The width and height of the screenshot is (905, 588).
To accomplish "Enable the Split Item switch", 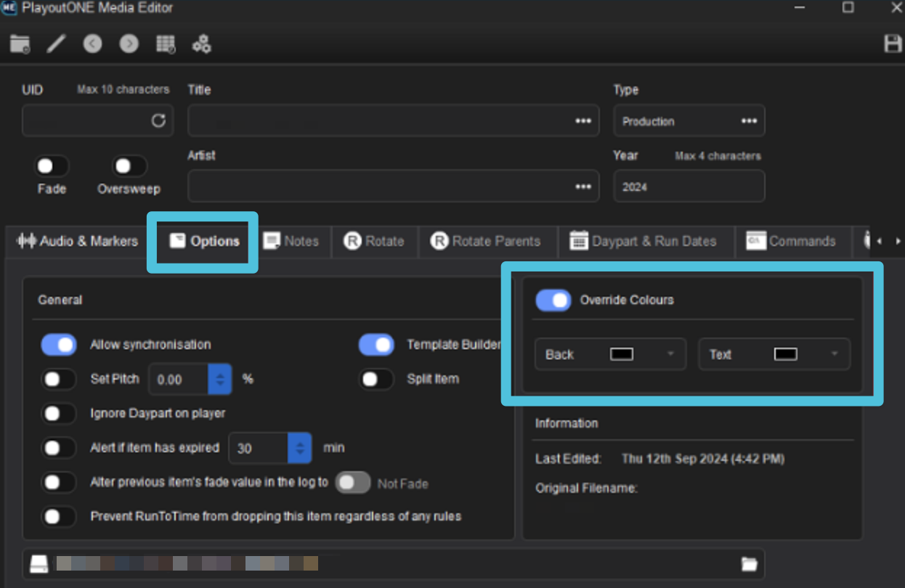I will click(376, 379).
